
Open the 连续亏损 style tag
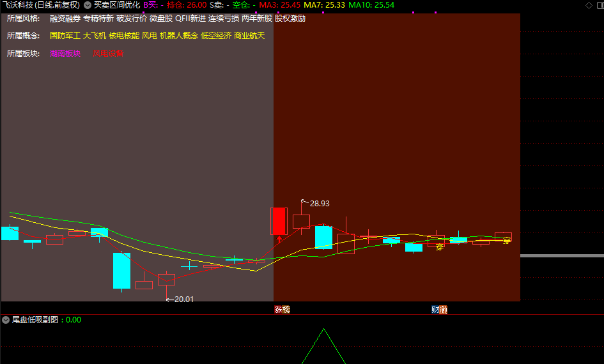pyautogui.click(x=224, y=19)
